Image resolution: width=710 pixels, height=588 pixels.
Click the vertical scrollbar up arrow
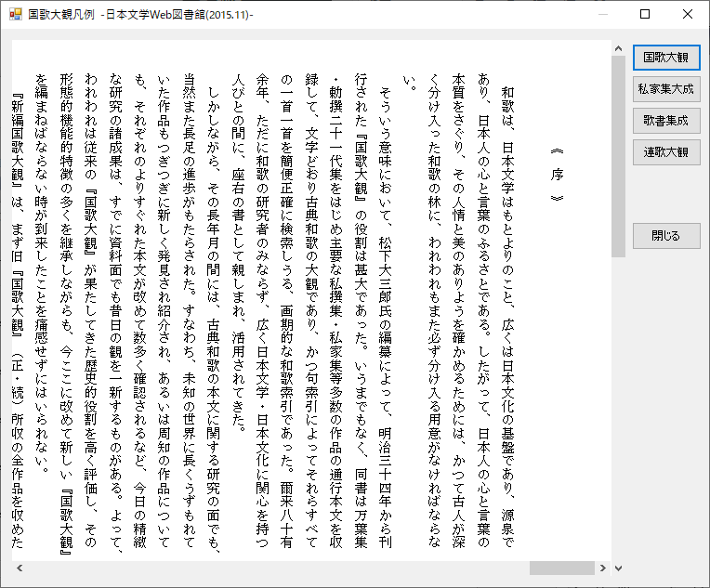tap(619, 48)
